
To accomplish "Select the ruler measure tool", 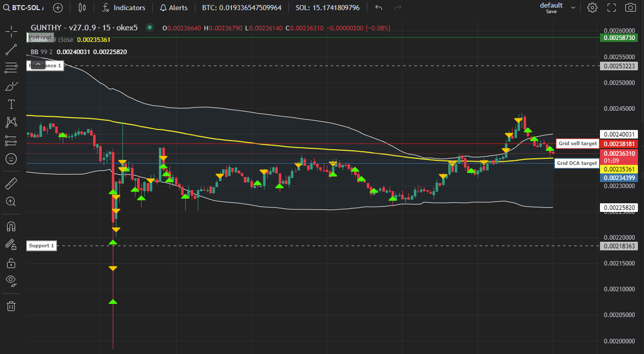I will [x=11, y=183].
